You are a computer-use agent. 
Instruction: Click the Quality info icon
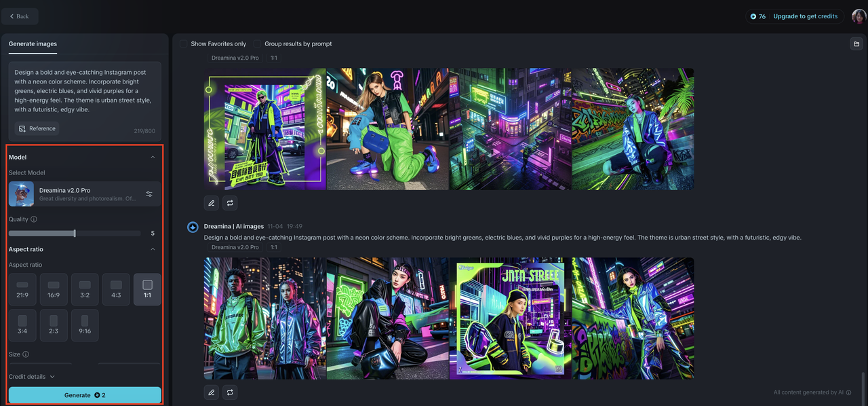[34, 219]
